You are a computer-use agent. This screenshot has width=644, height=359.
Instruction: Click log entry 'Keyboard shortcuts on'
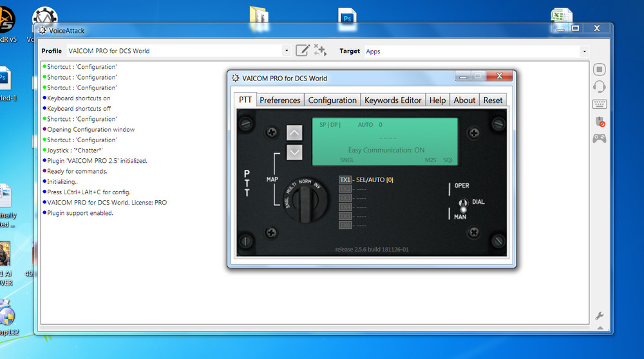click(x=79, y=98)
